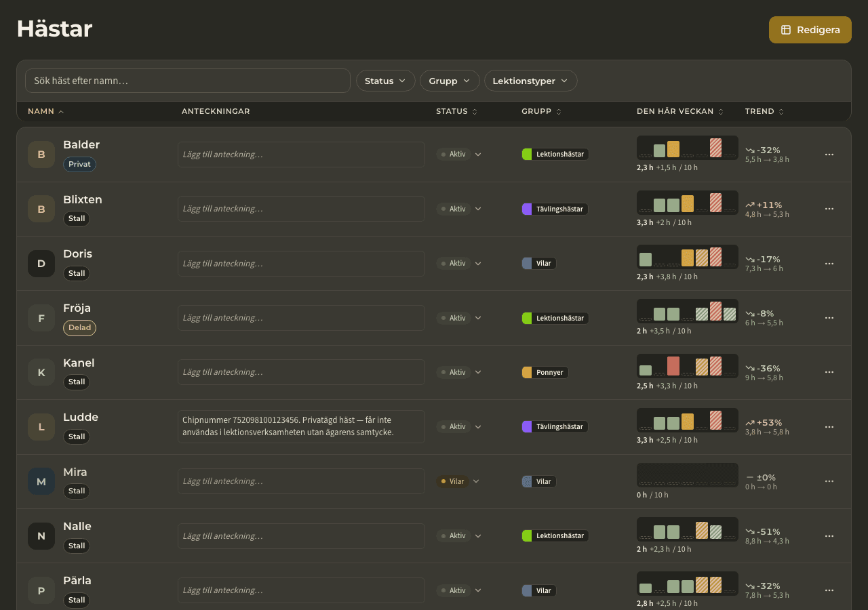Click Fröja's avatar icon
868x610 pixels.
tap(41, 318)
